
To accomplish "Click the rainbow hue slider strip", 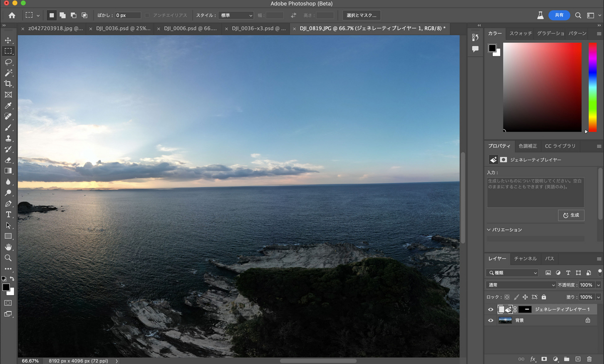I will 592,87.
